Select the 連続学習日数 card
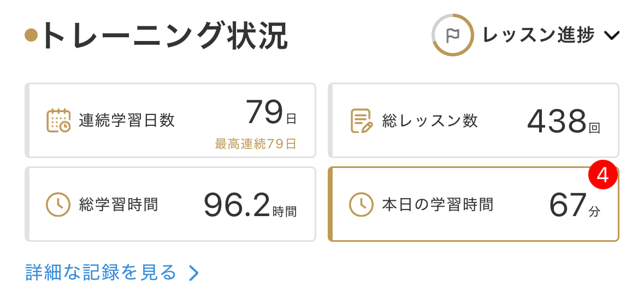This screenshot has height=302, width=644. [170, 120]
